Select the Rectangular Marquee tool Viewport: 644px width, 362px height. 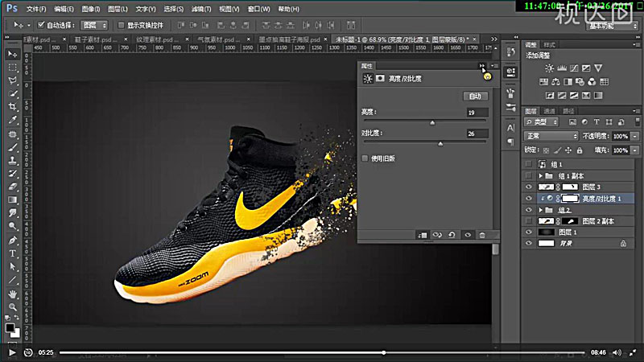coord(12,68)
